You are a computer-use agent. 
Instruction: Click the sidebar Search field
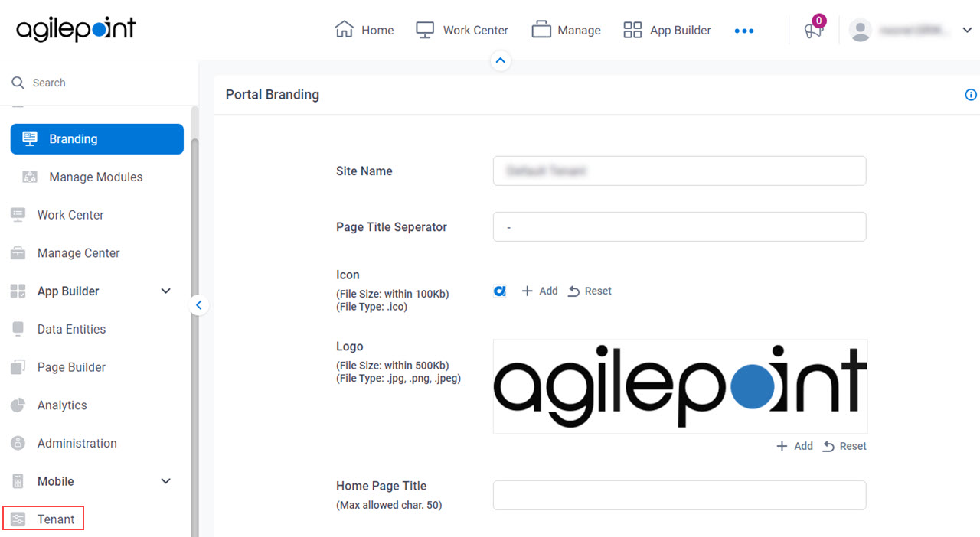pyautogui.click(x=100, y=83)
